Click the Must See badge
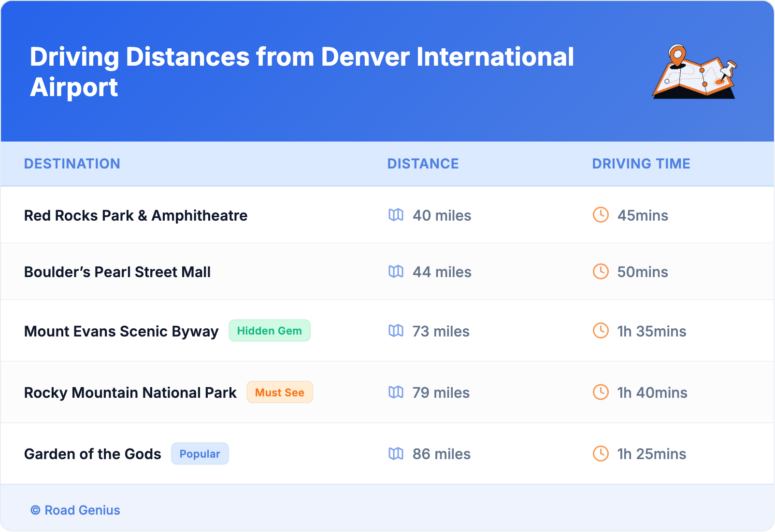 coord(279,392)
